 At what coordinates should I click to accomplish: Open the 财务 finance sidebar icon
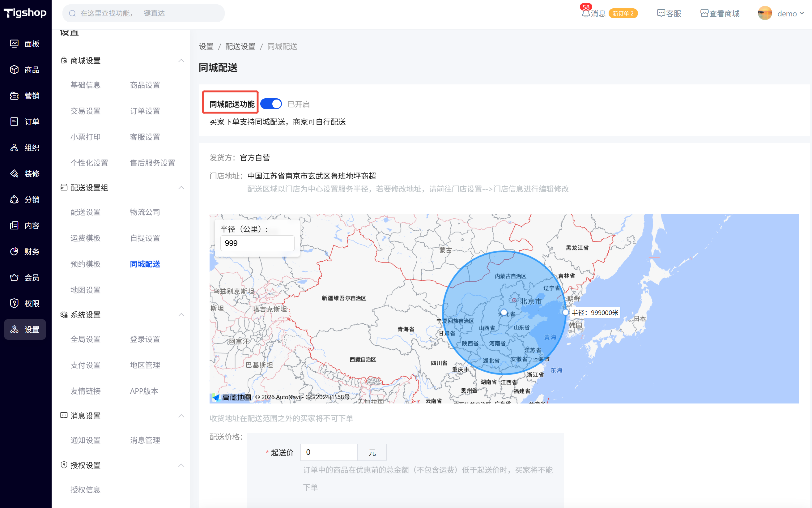click(x=14, y=251)
